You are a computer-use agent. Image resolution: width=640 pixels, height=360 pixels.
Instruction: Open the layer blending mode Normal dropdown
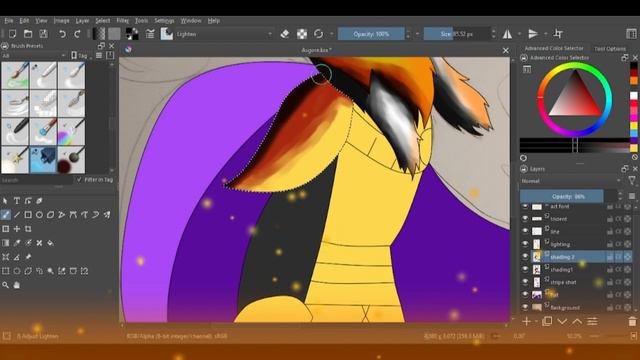(571, 181)
